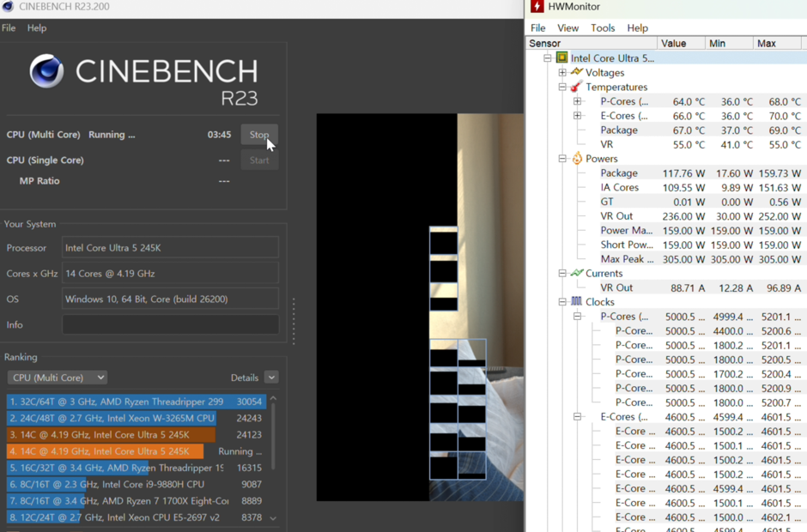Select ranking entry 6 Core i9-9880H
Viewport: 807px width, 532px height.
pos(137,484)
